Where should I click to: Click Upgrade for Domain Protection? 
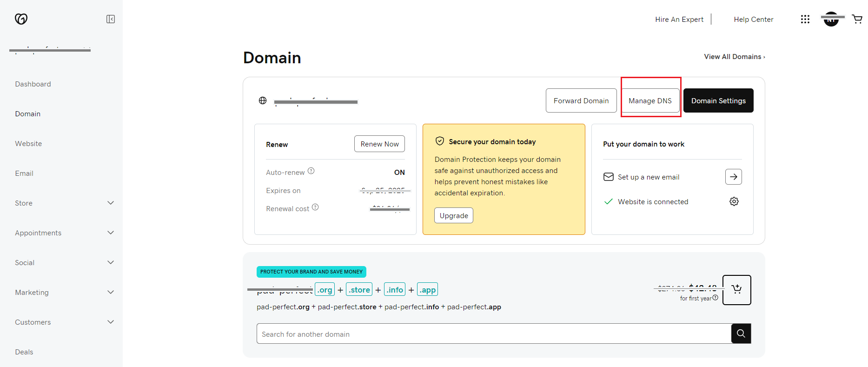pos(454,216)
